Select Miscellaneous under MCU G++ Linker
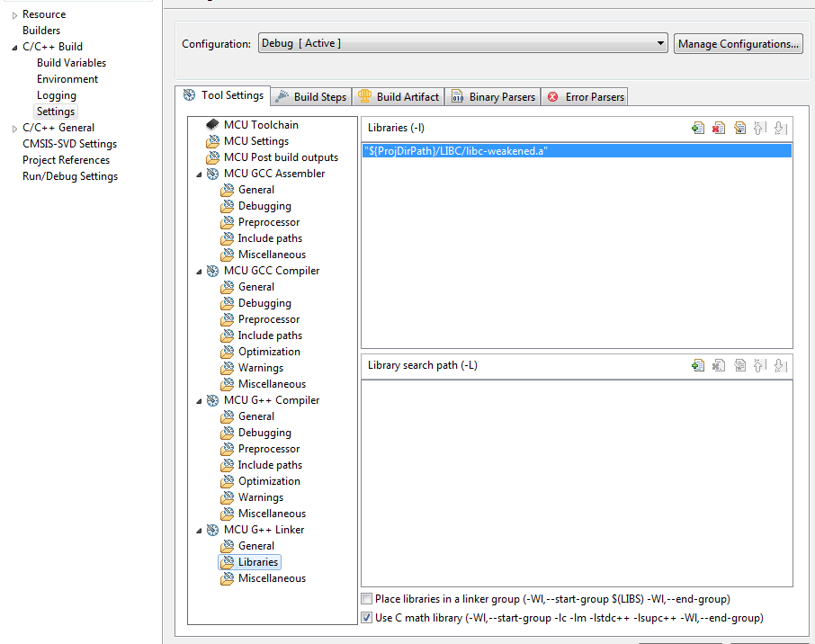The image size is (815, 644). pos(272,578)
